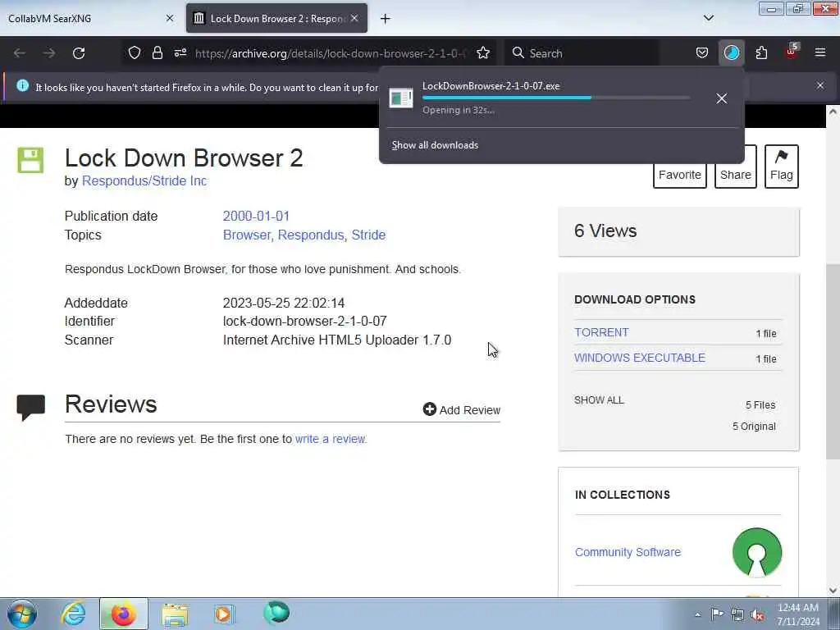Open Windows Media Player from taskbar

(x=224, y=614)
